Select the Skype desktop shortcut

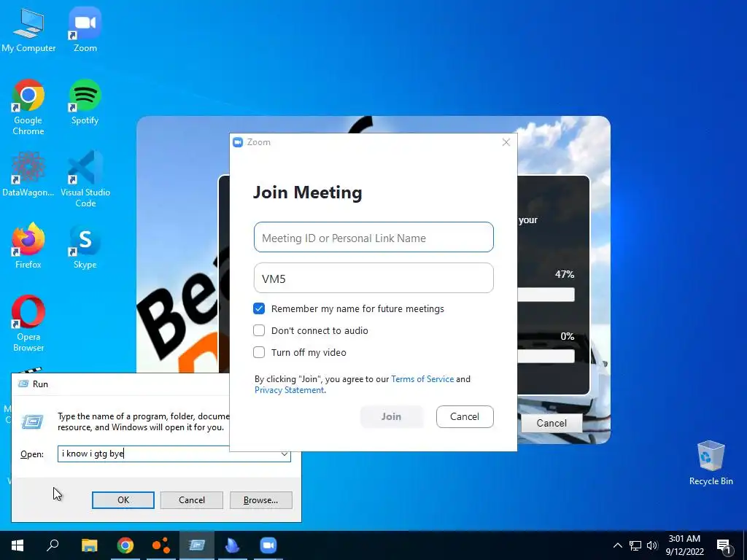point(85,246)
